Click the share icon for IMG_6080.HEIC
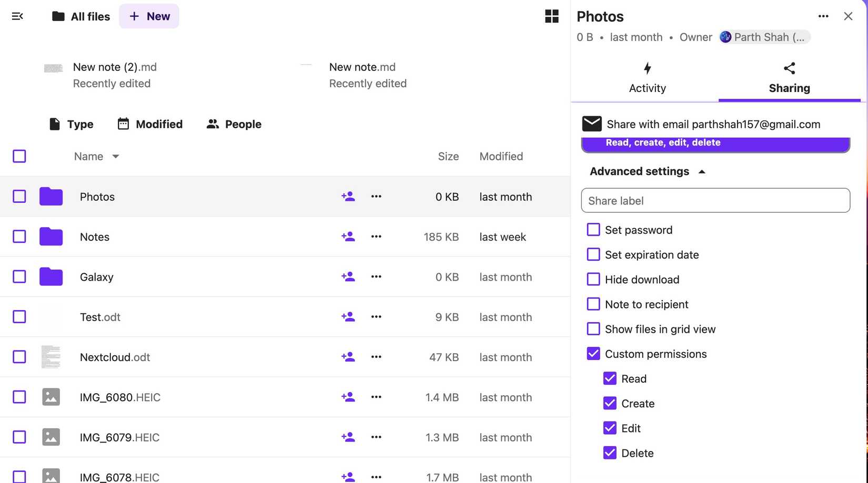 348,397
